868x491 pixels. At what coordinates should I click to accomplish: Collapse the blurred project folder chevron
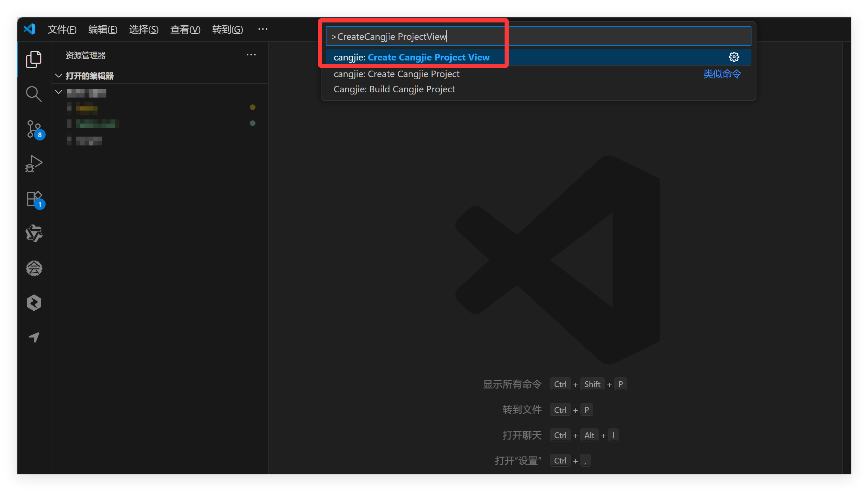coord(59,92)
